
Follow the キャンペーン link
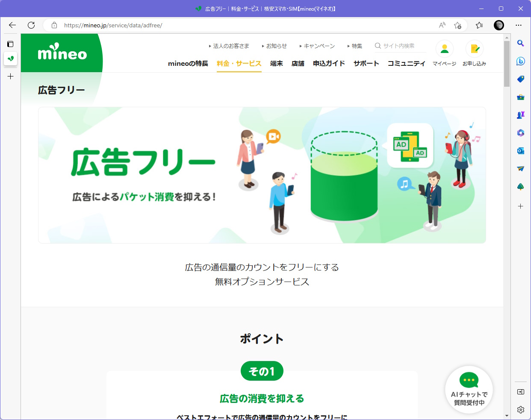[317, 46]
